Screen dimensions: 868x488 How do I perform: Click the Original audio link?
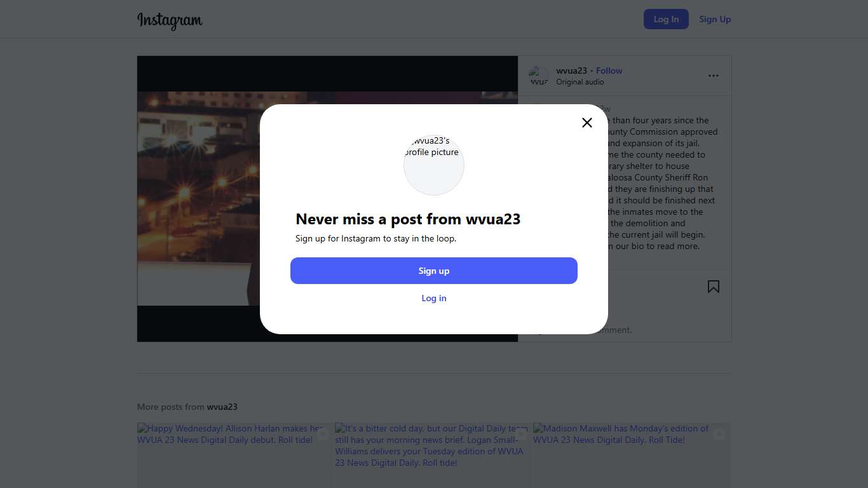[x=580, y=82]
